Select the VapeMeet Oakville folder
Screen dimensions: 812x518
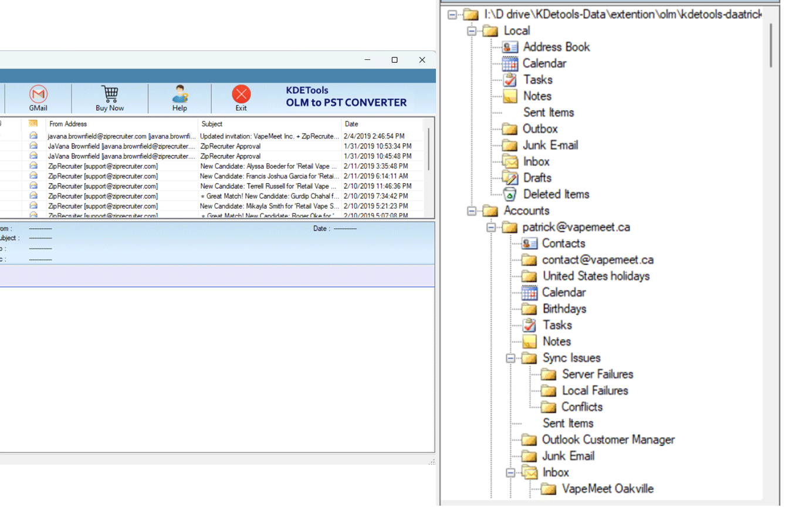pyautogui.click(x=607, y=489)
